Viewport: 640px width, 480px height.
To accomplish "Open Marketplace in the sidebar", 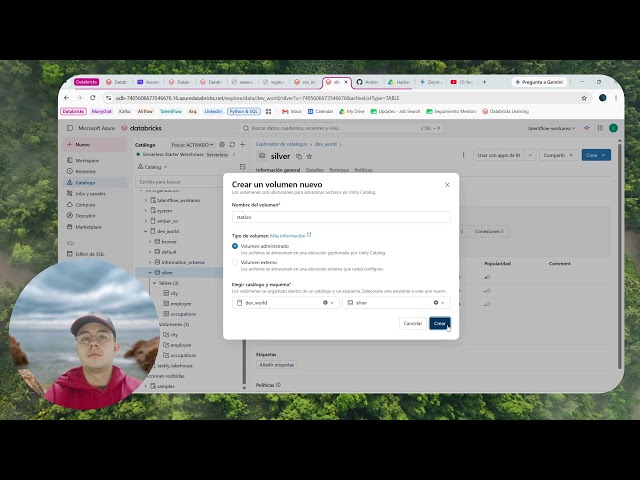I will [x=88, y=227].
